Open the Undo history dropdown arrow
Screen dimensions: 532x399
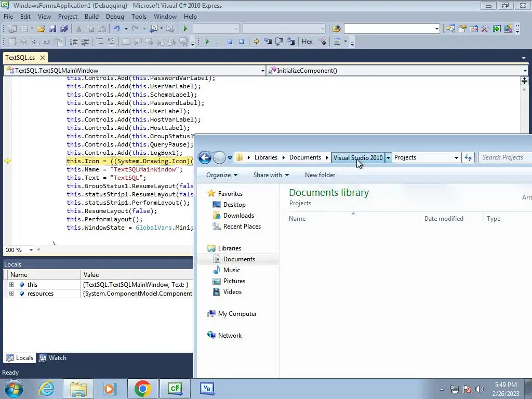click(126, 29)
